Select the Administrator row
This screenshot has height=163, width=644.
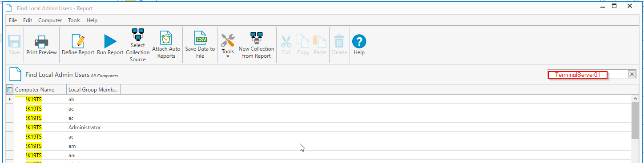coord(318,127)
